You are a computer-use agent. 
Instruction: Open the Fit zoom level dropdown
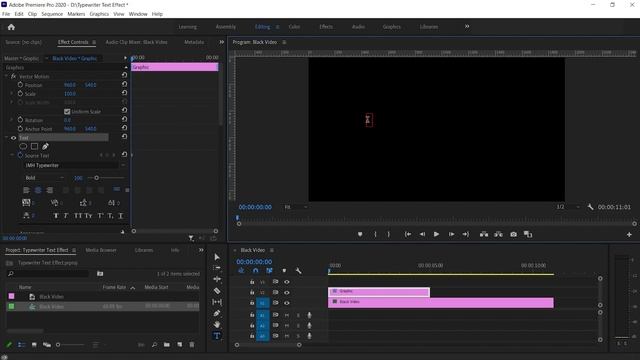pos(296,207)
